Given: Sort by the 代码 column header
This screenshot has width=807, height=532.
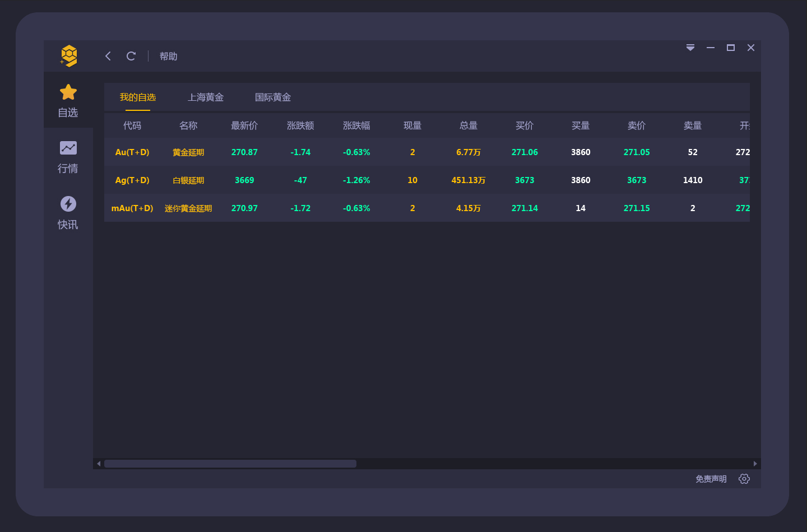Looking at the screenshot, I should point(132,125).
